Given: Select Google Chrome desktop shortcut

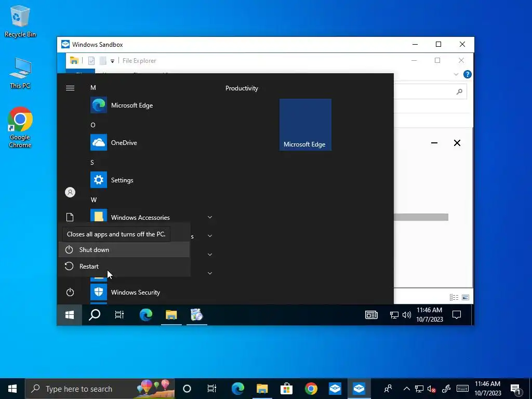Looking at the screenshot, I should pos(20,128).
